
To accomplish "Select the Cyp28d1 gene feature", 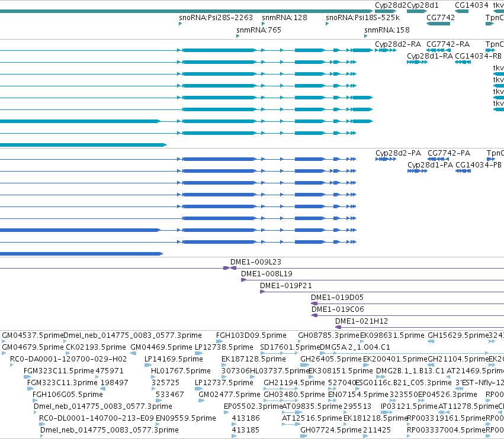I will point(417,11).
